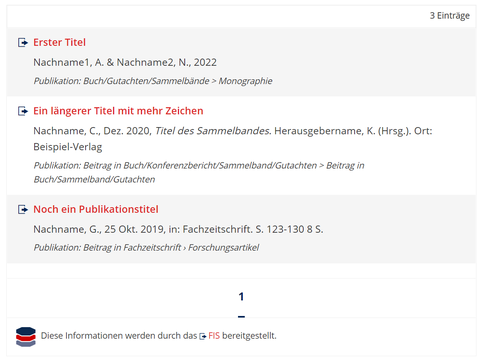Select page 1 in the pagination
This screenshot has width=480, height=361.
pos(241,296)
